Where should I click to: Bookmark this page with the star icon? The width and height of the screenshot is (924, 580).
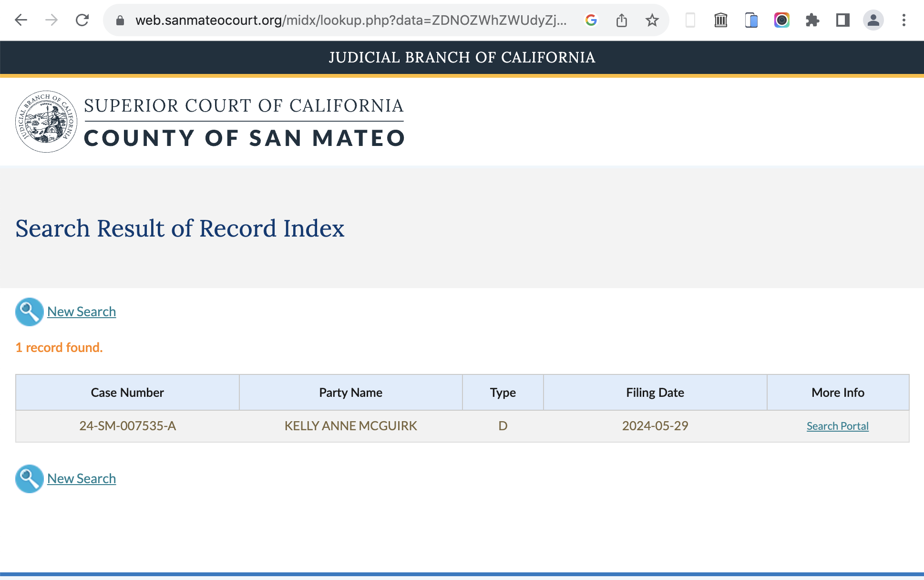[x=652, y=20]
